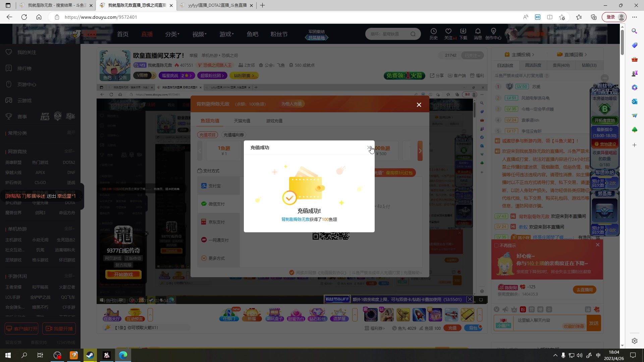Screen dimensions: 644x362
Task: Open the 祈福 gift icon
Action: click(x=252, y=314)
